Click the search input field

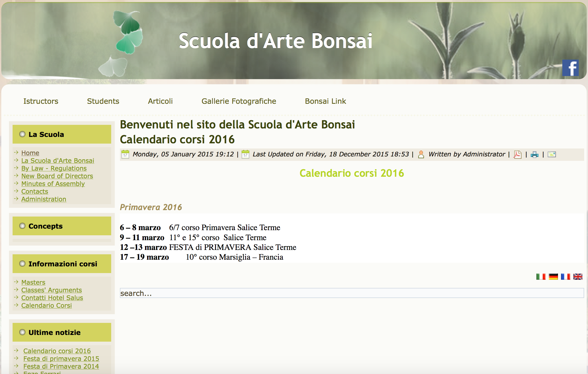352,293
